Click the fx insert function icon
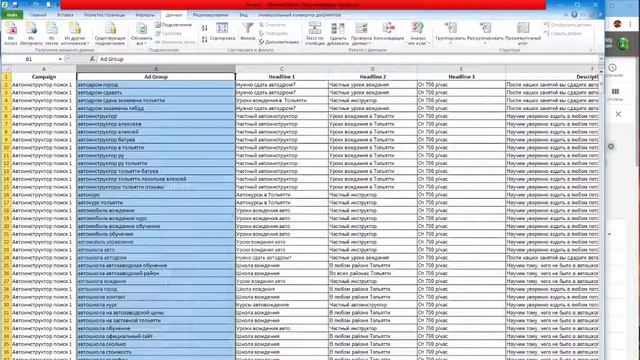640x360 pixels. point(92,59)
